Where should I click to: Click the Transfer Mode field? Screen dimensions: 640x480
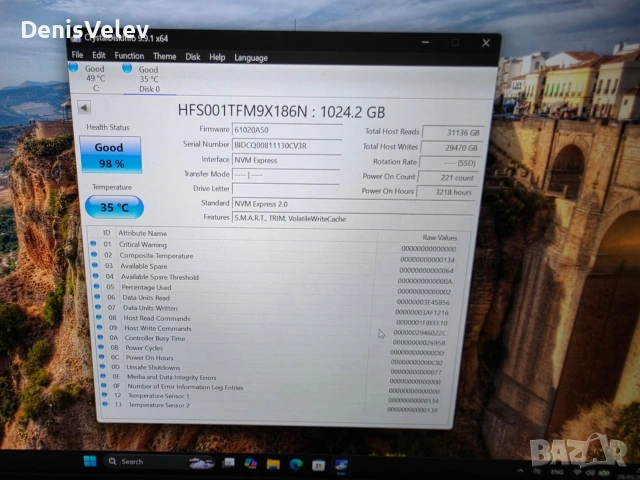point(286,175)
